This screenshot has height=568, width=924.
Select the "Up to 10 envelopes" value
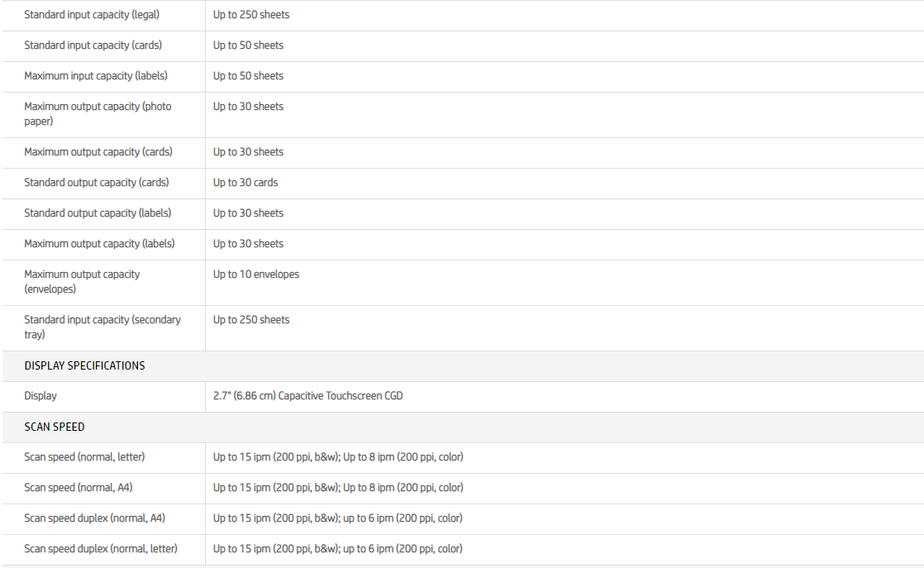256,274
